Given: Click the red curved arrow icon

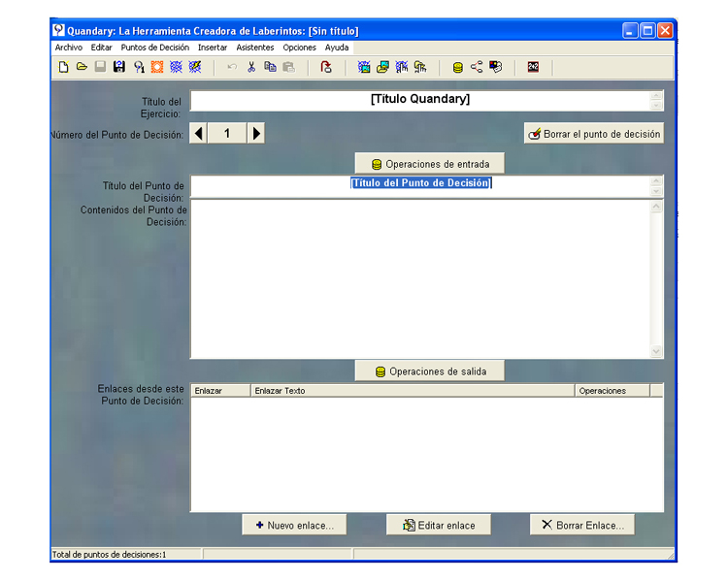Looking at the screenshot, I should tap(326, 67).
